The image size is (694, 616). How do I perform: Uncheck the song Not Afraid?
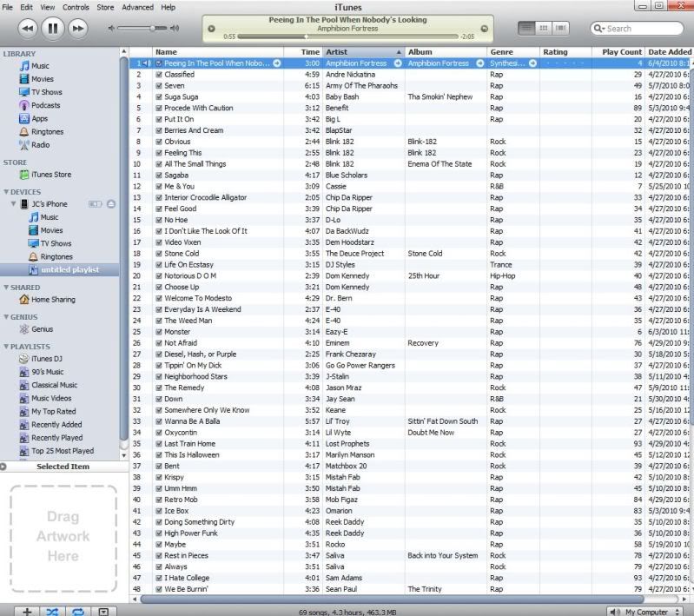(x=159, y=343)
